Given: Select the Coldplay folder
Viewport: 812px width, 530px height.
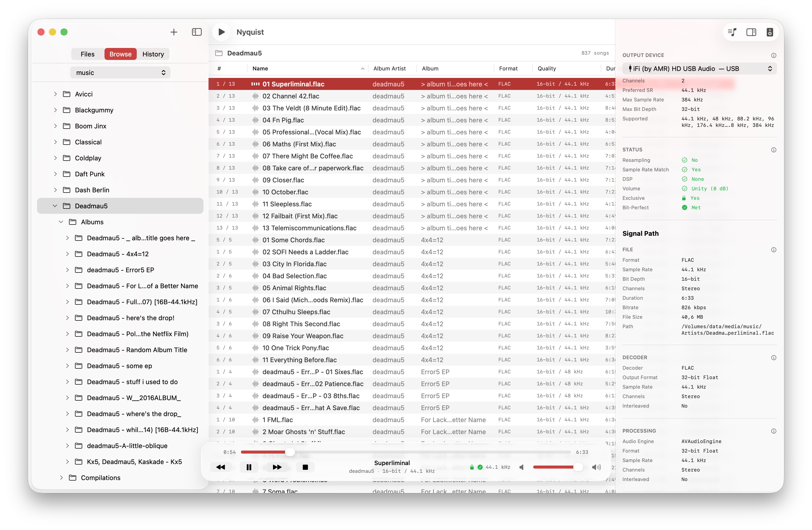Looking at the screenshot, I should 120,158.
